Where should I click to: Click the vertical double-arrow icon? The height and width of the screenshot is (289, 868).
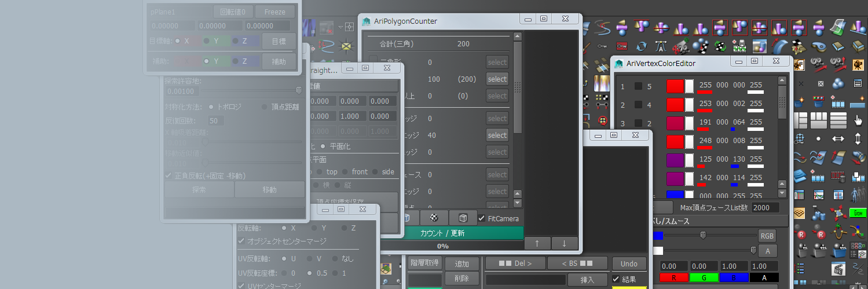coord(858,138)
